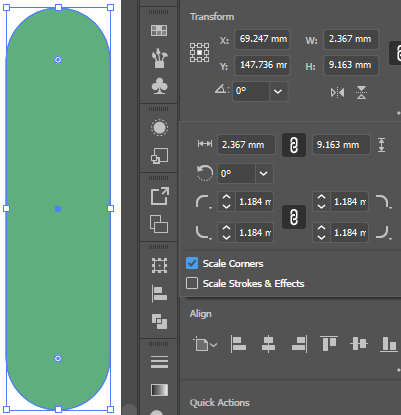Align objects to horizontal center
The height and width of the screenshot is (415, 401).
click(x=268, y=344)
